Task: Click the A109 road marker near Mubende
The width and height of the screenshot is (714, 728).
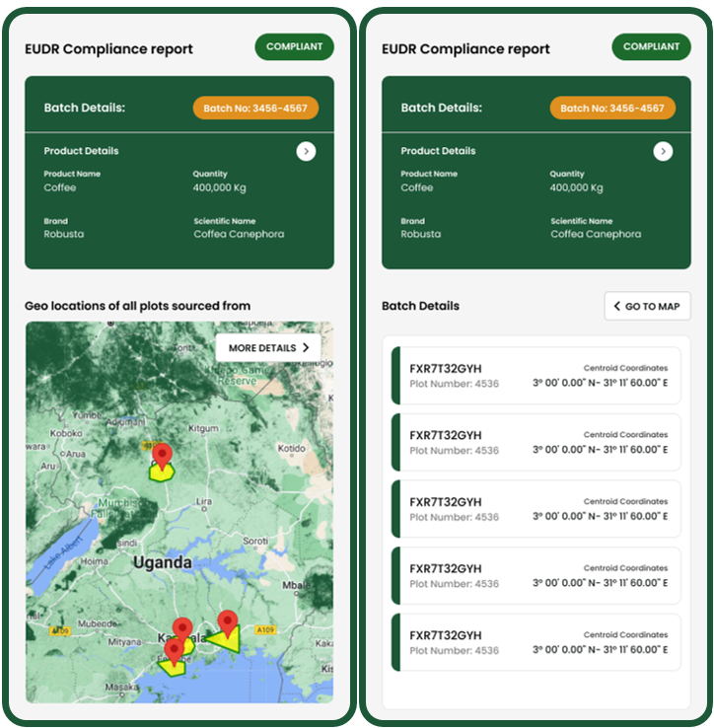Action: 60,630
